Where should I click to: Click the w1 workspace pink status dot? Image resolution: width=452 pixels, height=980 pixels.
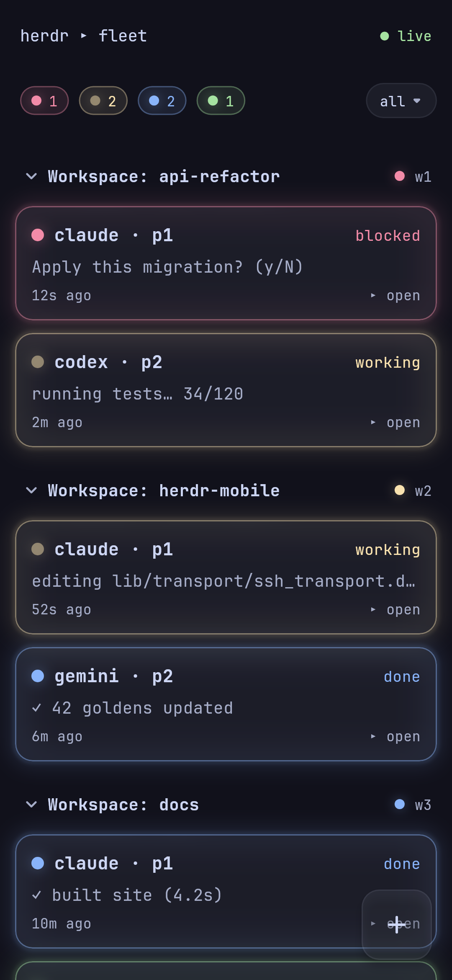(x=400, y=176)
